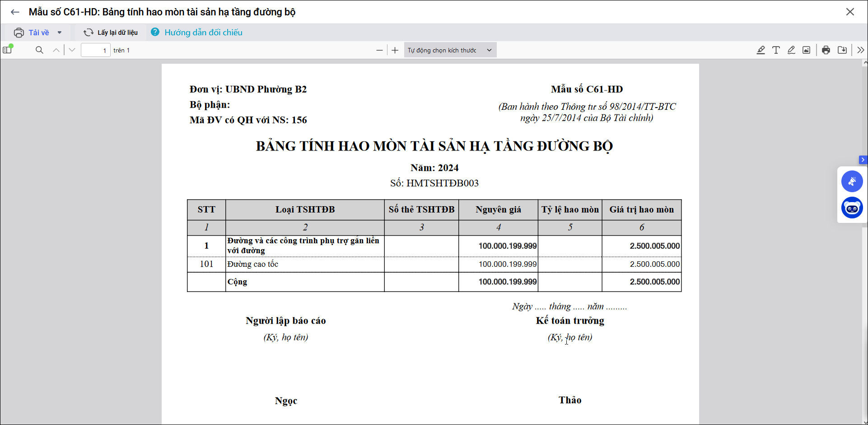868x425 pixels.
Task: Click the signer name Ngọc
Action: click(286, 401)
